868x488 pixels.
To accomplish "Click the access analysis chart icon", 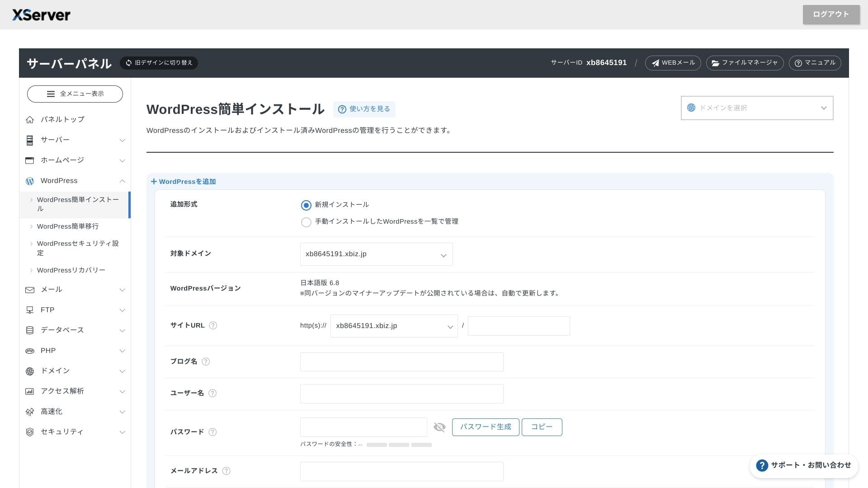I will click(30, 391).
